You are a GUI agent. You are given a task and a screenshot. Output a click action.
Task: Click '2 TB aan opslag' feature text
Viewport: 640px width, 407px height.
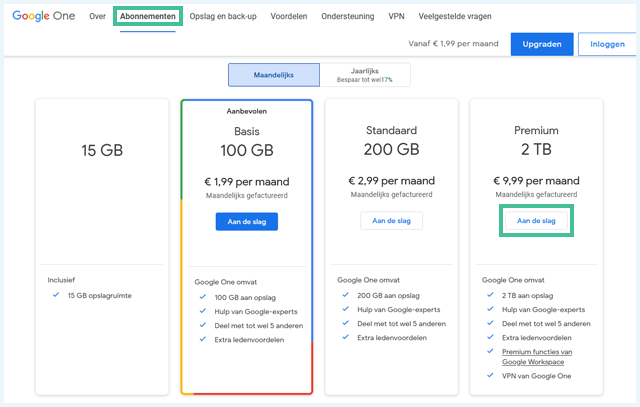pyautogui.click(x=528, y=296)
